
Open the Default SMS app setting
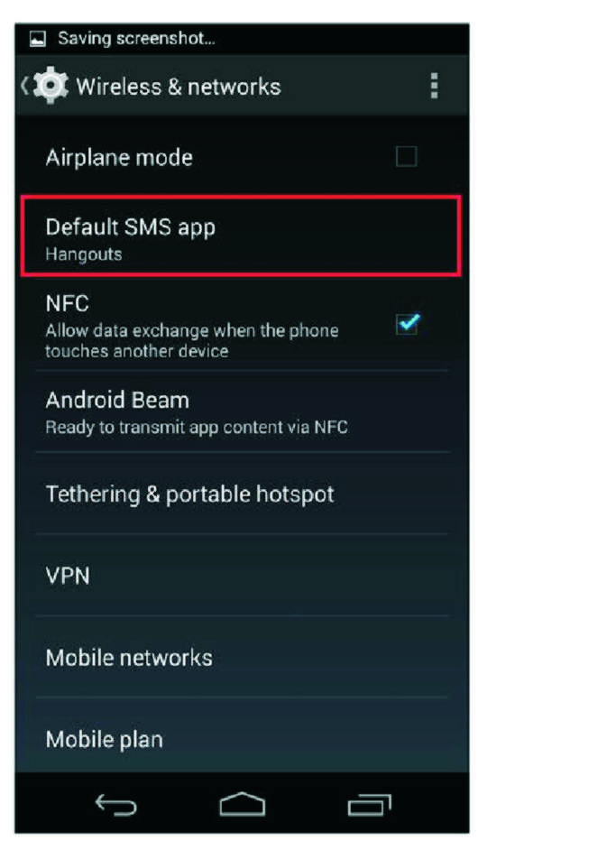[241, 235]
